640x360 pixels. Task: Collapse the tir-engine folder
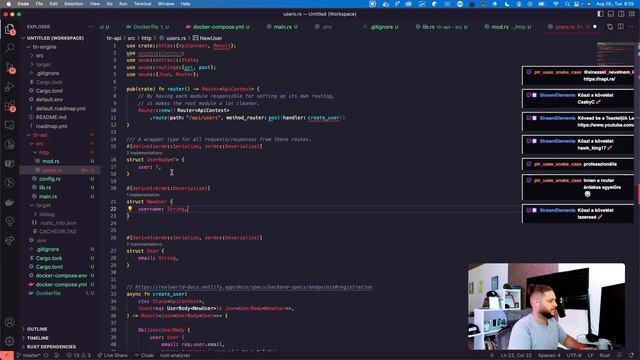pos(44,47)
